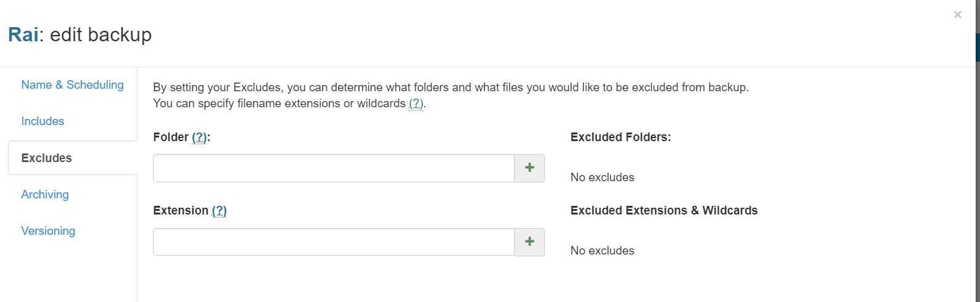Switch to the Name & Scheduling tab
This screenshot has height=302, width=980.
point(72,85)
